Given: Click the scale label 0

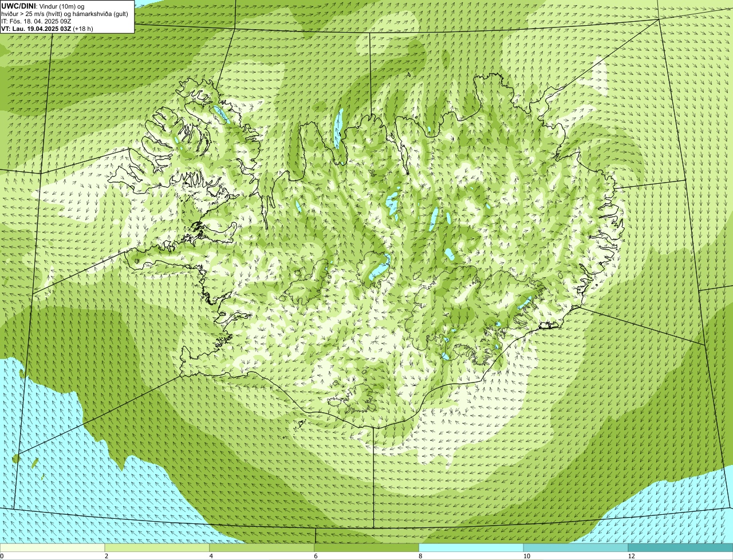Looking at the screenshot, I should click(2, 556).
